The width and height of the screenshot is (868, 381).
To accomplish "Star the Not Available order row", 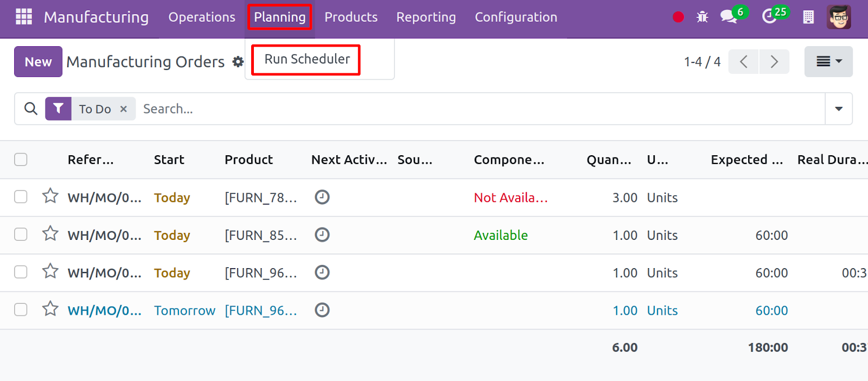I will [50, 195].
